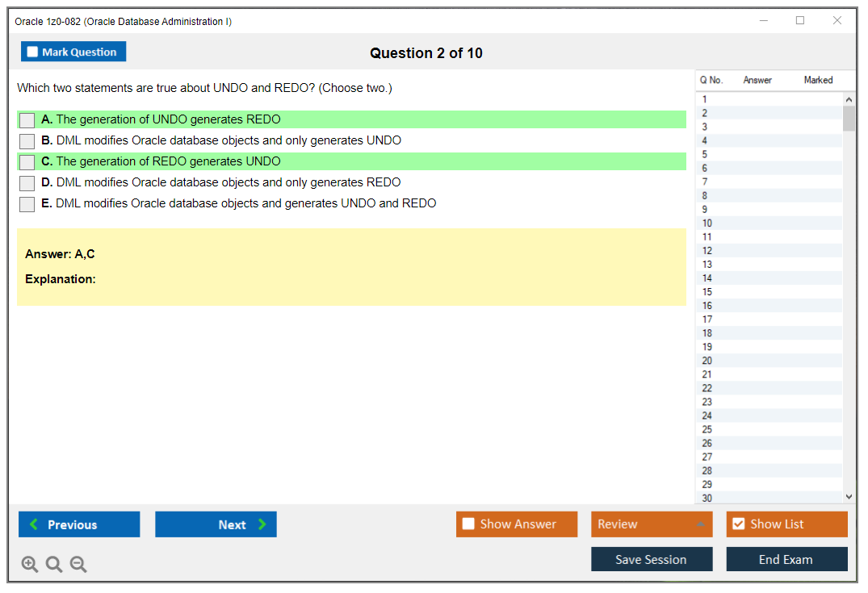Click the scrollbar down arrow in question list
This screenshot has height=593, width=868.
(849, 497)
